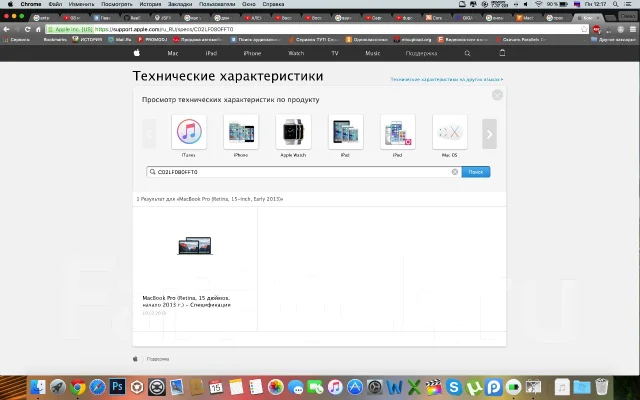Open Messages icon in the Dock
Image resolution: width=640 pixels, height=400 pixels.
(x=296, y=387)
